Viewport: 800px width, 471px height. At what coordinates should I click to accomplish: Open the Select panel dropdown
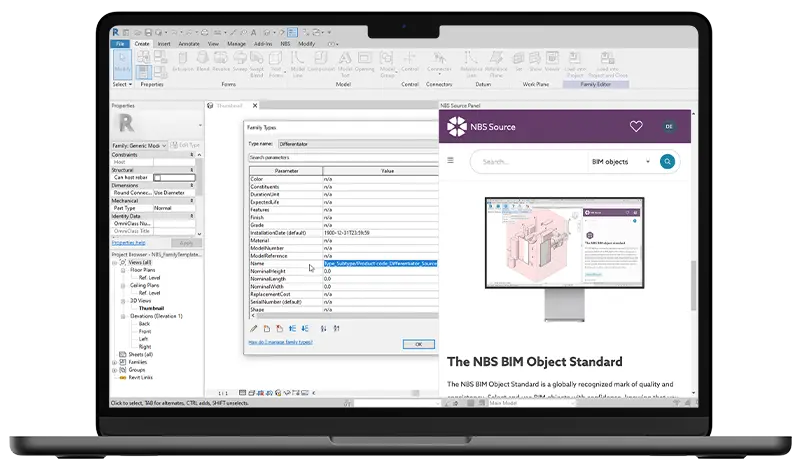pos(122,84)
